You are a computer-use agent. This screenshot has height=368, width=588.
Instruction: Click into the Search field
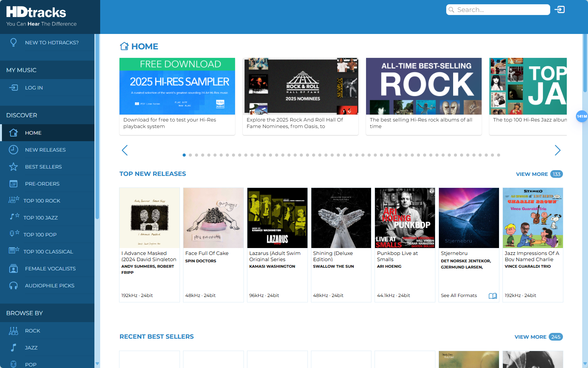coord(498,10)
